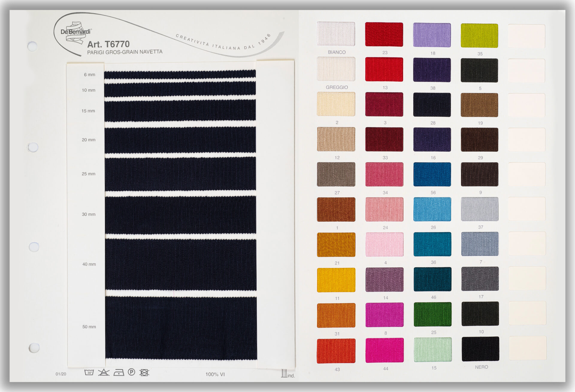The image size is (575, 392).
Task: Select the navy swatch numbered 28
Action: pyautogui.click(x=432, y=105)
